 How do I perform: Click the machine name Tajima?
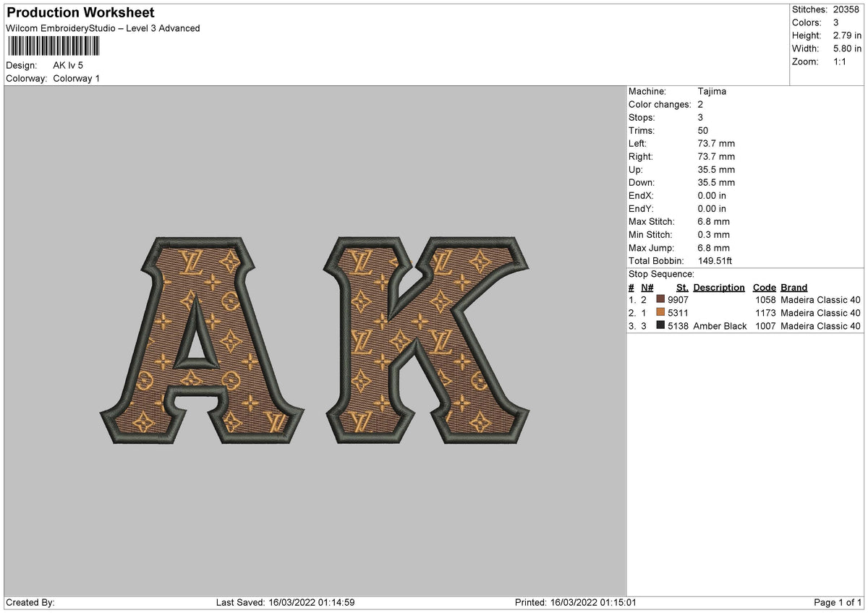pos(712,92)
